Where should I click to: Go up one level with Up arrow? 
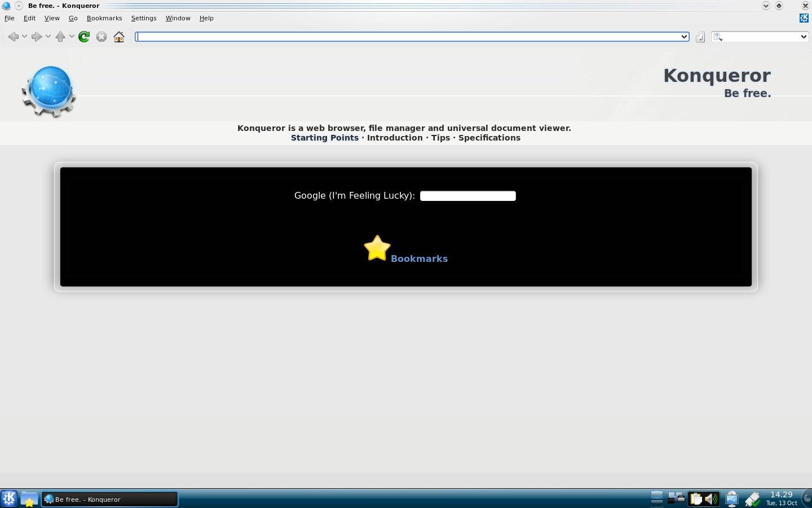click(x=60, y=37)
